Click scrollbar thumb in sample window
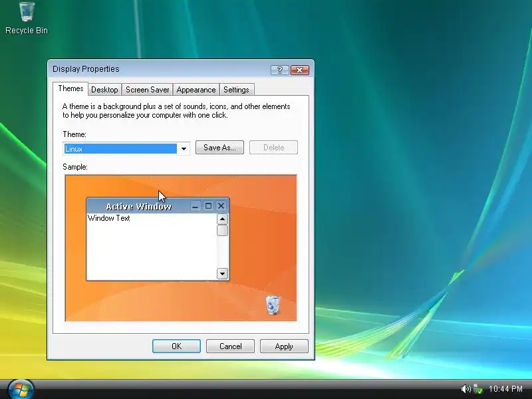532x399 pixels. pos(222,230)
